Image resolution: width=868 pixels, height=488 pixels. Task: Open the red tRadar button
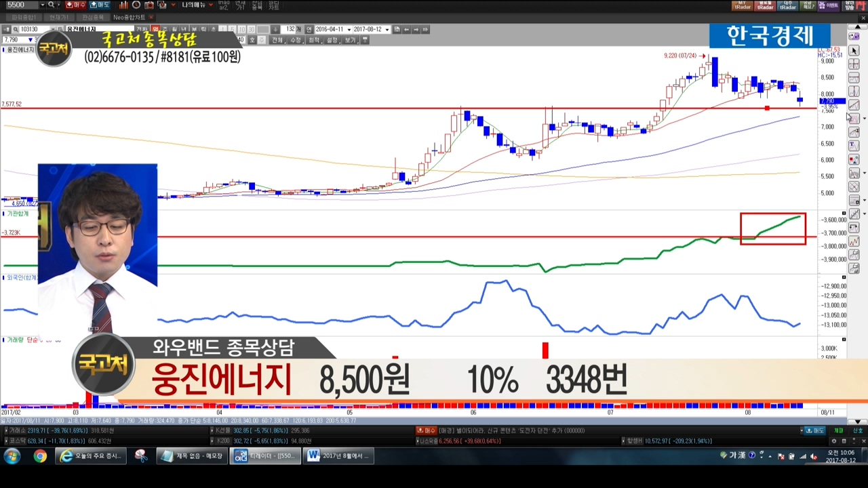pos(766,5)
